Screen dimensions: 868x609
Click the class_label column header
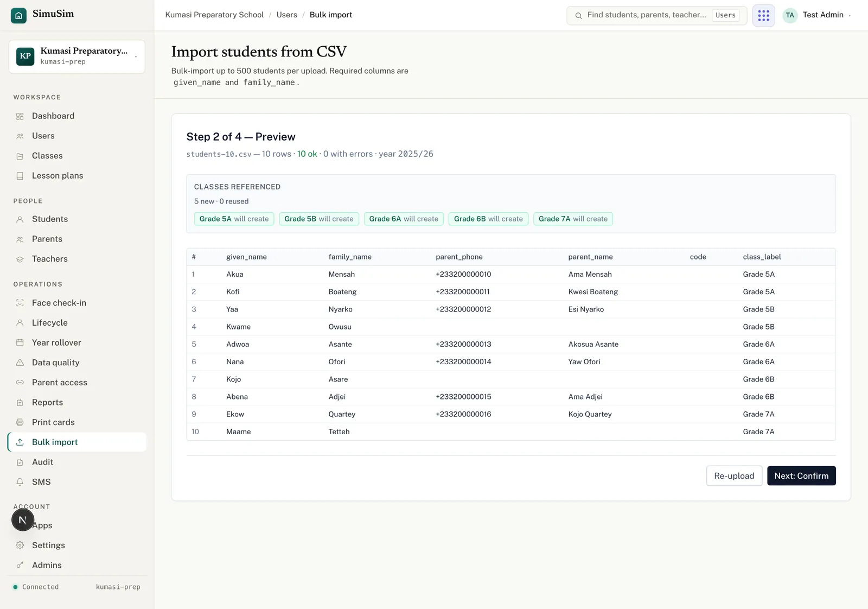(762, 257)
